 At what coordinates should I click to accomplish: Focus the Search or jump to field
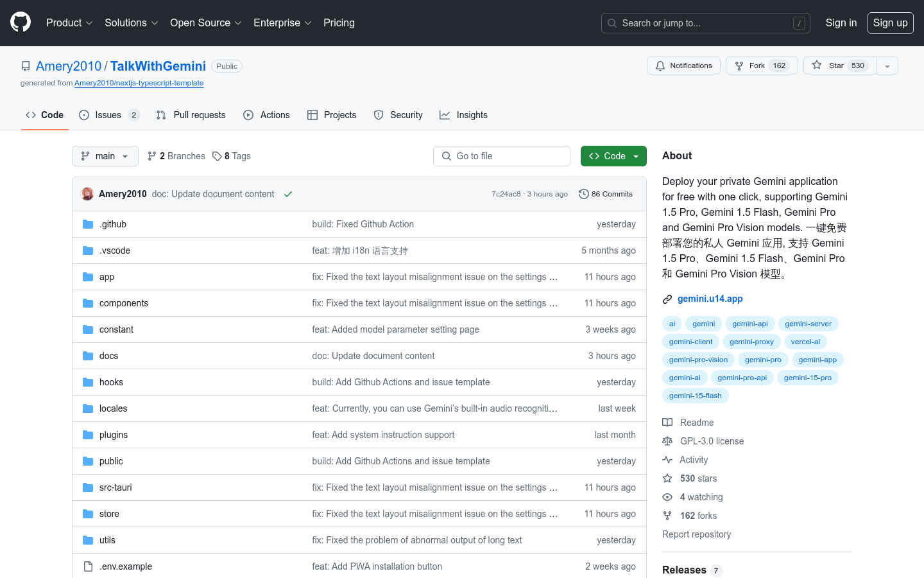click(706, 23)
